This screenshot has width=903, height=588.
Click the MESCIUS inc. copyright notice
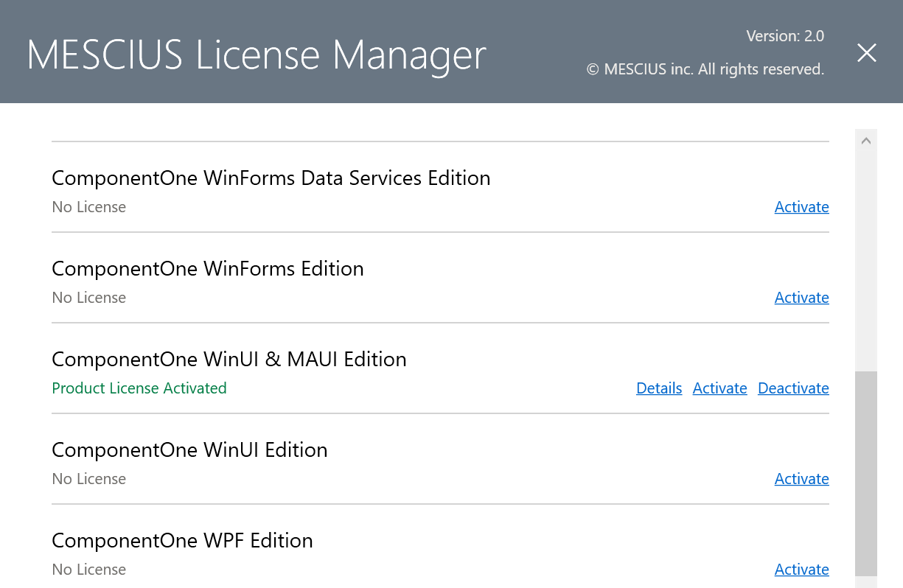[705, 69]
